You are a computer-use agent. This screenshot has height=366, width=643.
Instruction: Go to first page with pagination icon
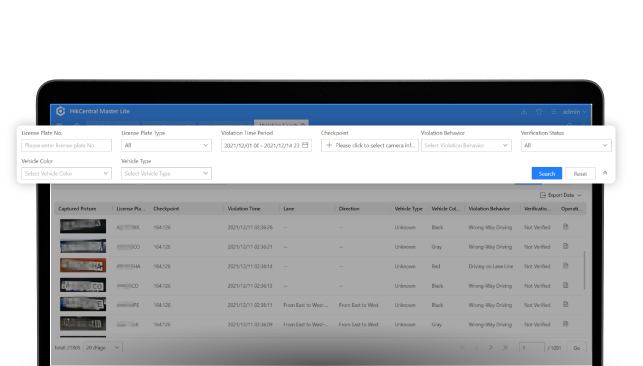point(462,348)
